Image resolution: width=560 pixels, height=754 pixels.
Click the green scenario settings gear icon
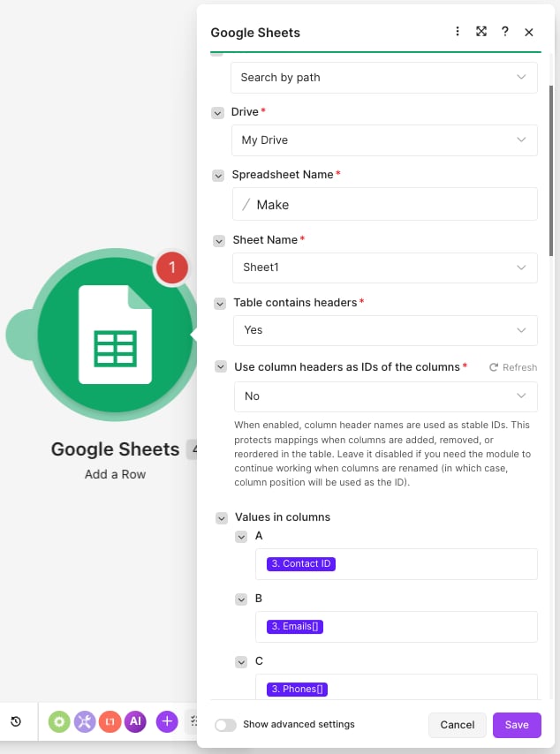coord(59,721)
